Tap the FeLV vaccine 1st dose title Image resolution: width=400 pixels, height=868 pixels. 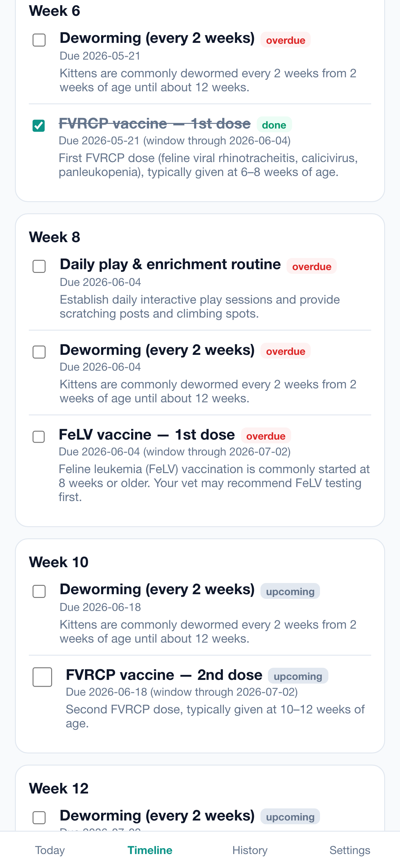point(147,435)
